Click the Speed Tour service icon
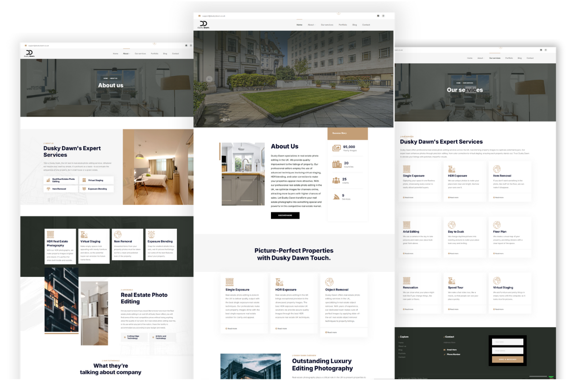 point(452,281)
